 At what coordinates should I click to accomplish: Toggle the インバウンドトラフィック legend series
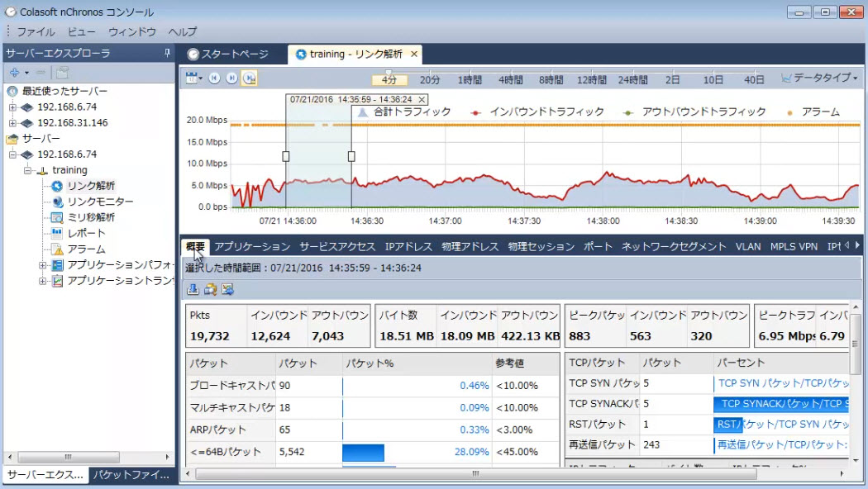tap(537, 112)
